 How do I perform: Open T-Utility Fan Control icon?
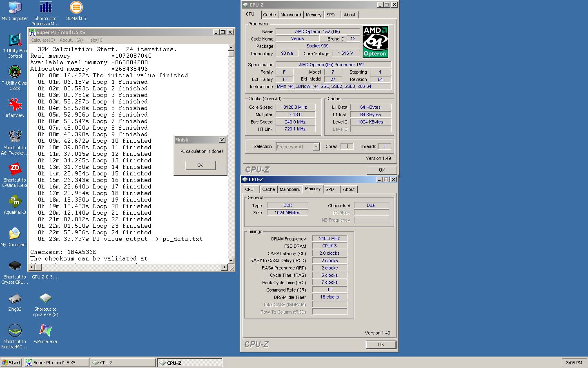coord(15,46)
